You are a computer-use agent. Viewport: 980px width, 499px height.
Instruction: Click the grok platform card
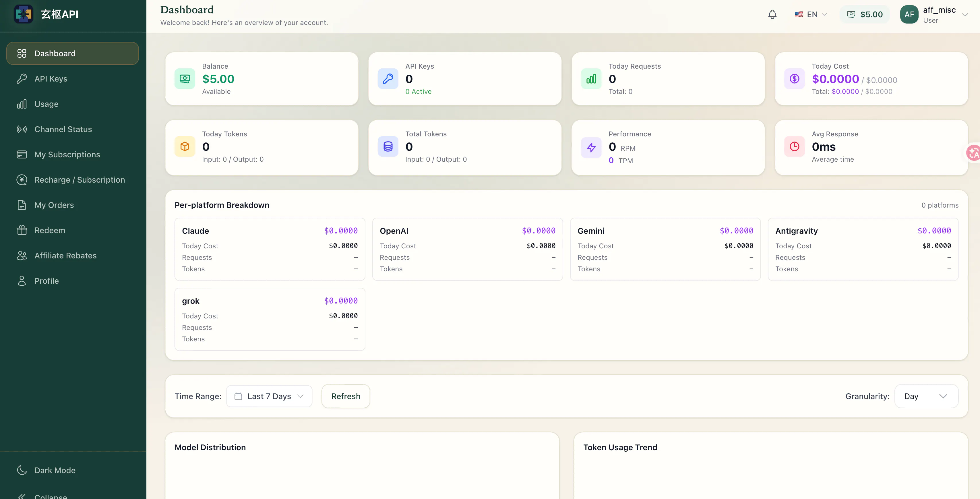[x=270, y=319]
